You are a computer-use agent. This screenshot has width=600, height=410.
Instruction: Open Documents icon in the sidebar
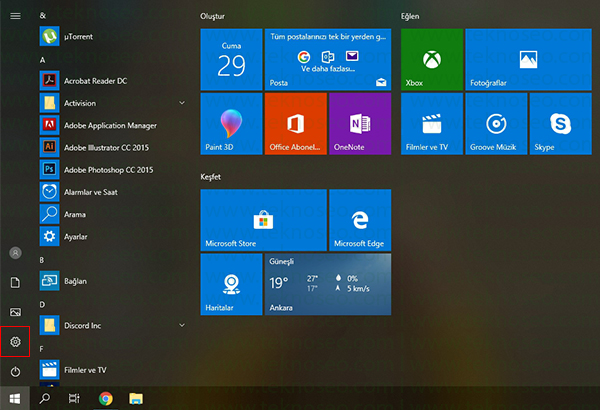[15, 283]
